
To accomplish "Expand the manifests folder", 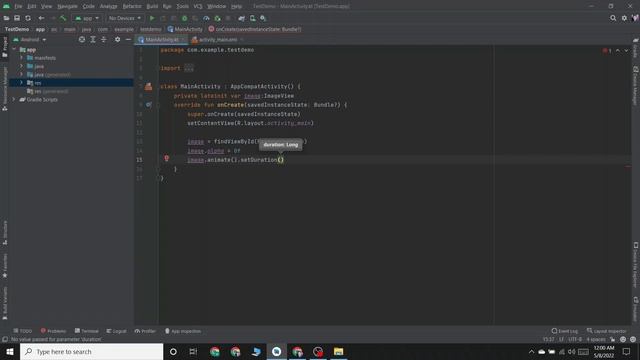I will point(22,58).
